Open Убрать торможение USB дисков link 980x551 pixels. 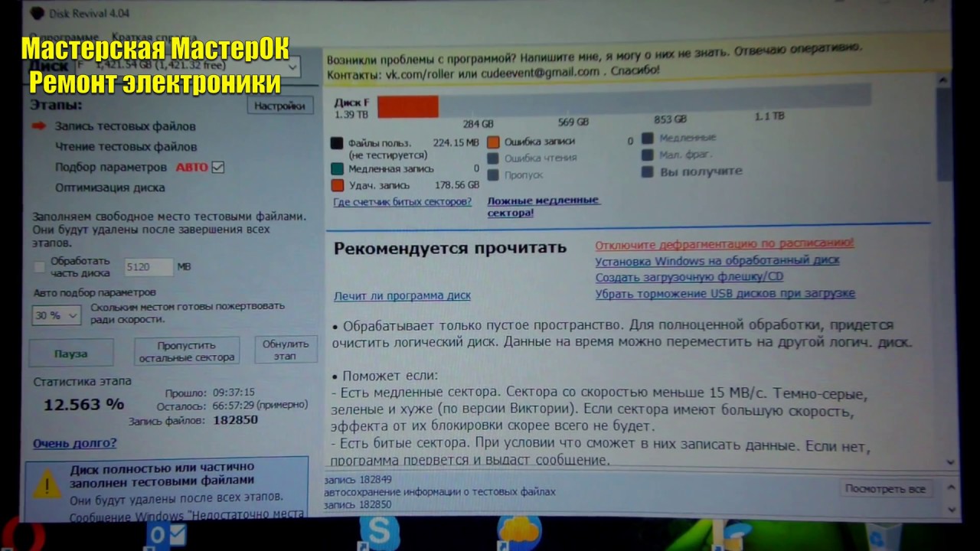725,293
